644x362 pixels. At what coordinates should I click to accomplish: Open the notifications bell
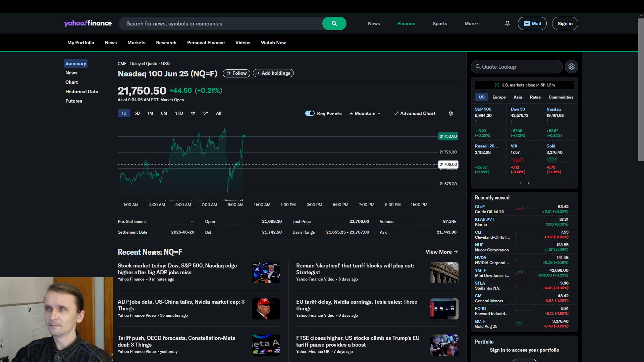point(507,23)
